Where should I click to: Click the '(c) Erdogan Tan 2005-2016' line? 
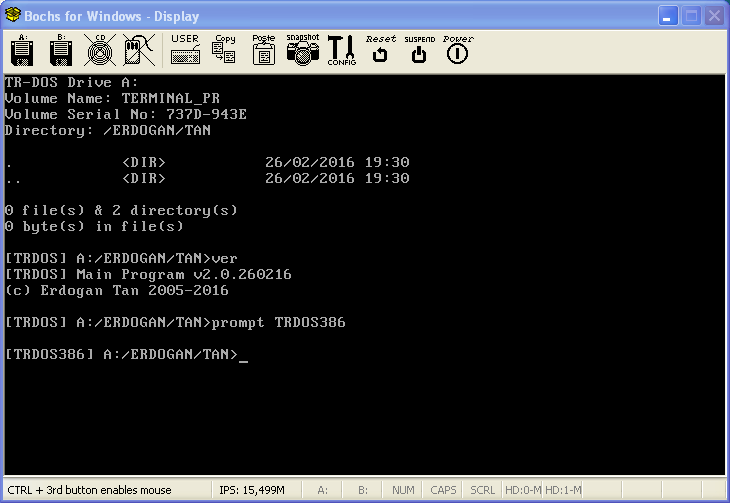click(x=117, y=290)
